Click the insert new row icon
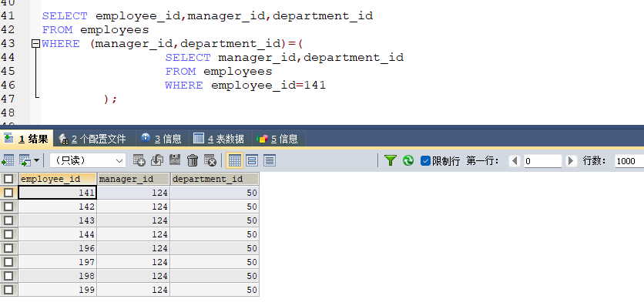This screenshot has width=644, height=306. click(x=139, y=160)
